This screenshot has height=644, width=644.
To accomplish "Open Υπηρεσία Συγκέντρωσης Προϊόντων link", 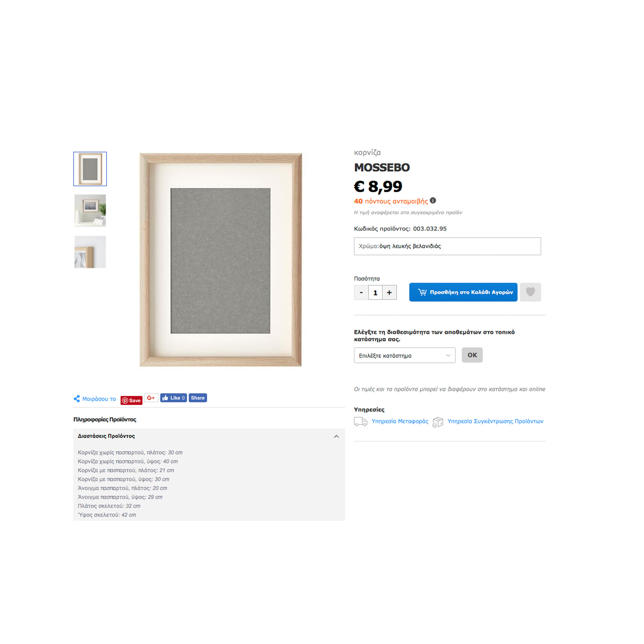I will point(495,421).
